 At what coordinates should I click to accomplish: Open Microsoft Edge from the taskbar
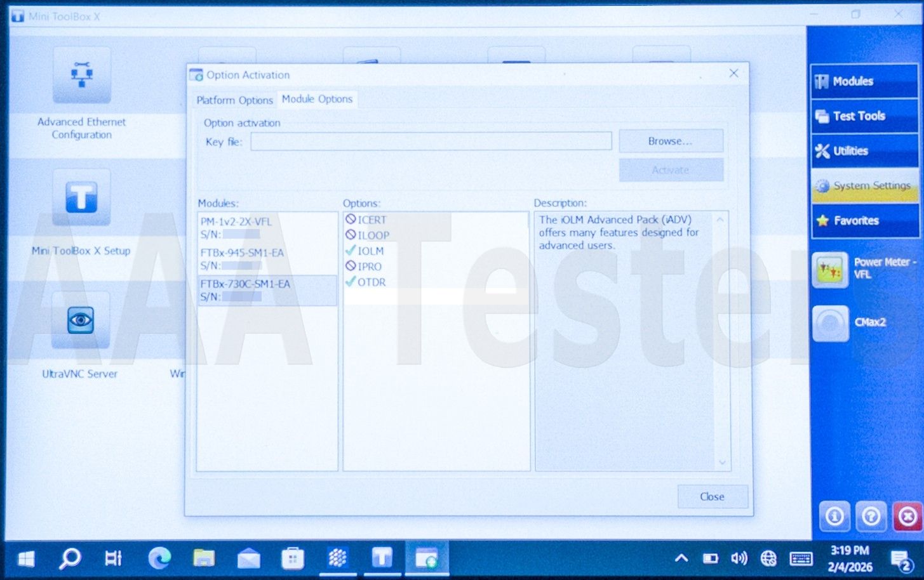159,558
